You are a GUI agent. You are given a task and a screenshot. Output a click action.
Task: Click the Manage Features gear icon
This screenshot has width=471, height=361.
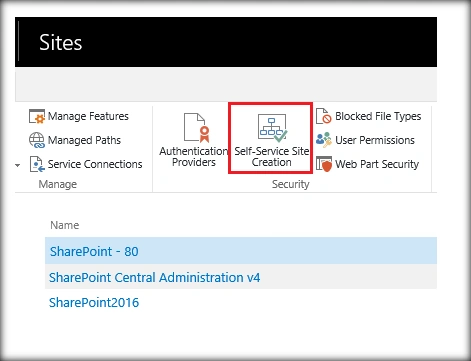pos(37,116)
